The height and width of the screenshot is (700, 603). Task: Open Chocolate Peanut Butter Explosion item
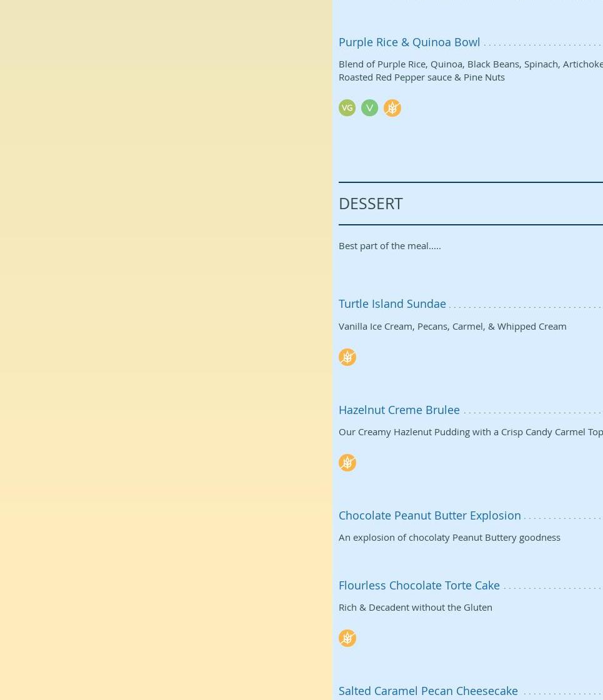click(x=430, y=516)
